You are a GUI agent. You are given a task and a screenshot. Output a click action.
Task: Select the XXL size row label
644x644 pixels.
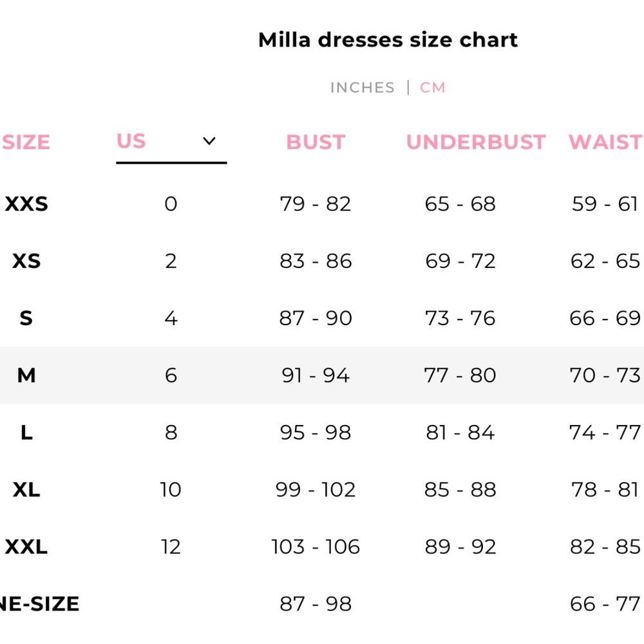[x=26, y=547]
